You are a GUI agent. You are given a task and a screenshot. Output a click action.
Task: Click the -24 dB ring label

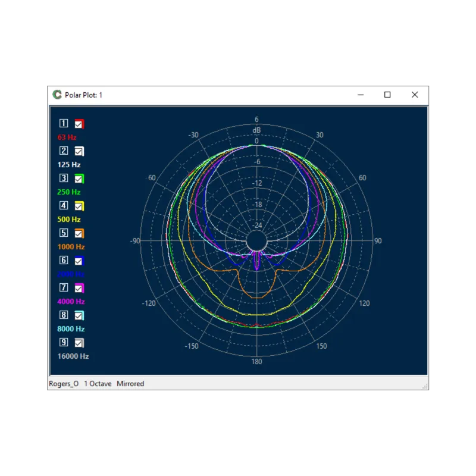(x=257, y=226)
